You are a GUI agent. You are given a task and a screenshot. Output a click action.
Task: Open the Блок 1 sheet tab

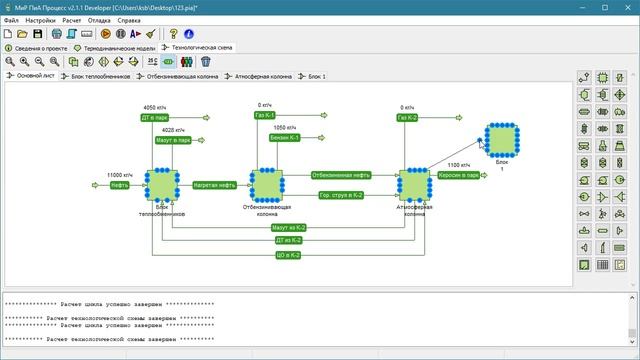coord(312,76)
